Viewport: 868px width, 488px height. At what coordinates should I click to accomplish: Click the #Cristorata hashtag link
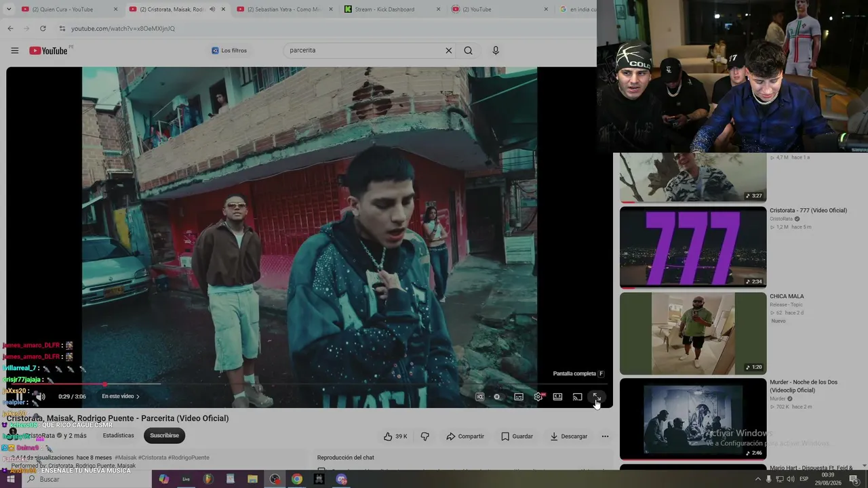tap(153, 457)
